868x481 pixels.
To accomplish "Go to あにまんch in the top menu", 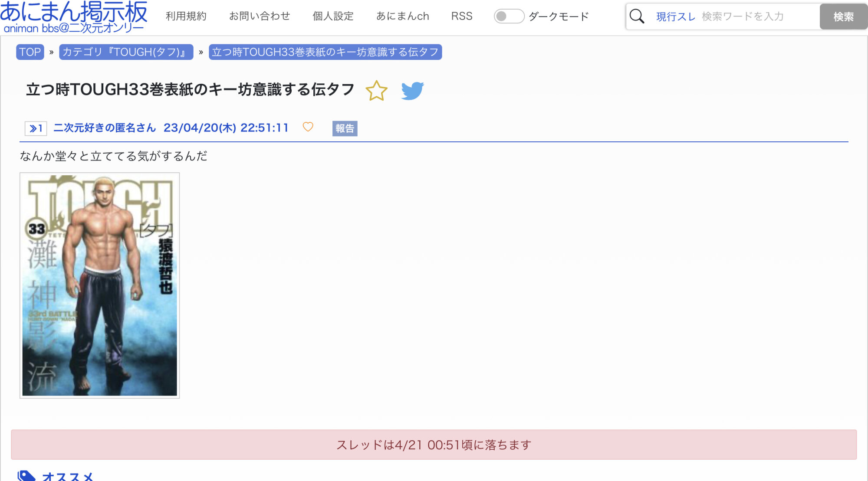I will 402,16.
